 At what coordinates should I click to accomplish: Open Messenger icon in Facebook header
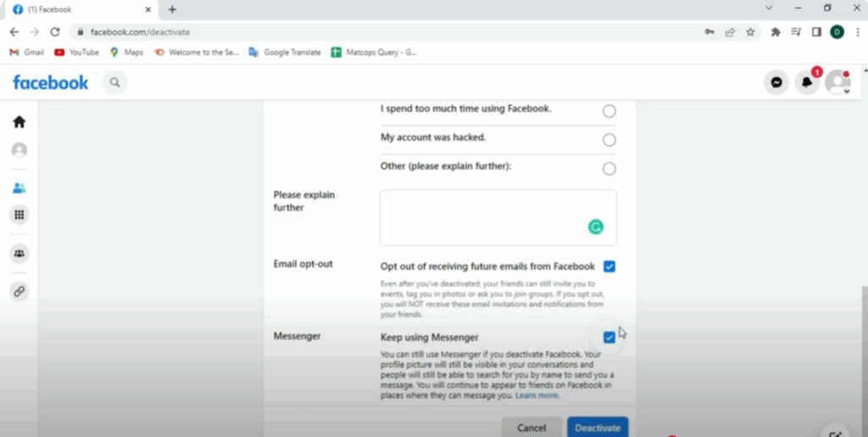coord(776,82)
